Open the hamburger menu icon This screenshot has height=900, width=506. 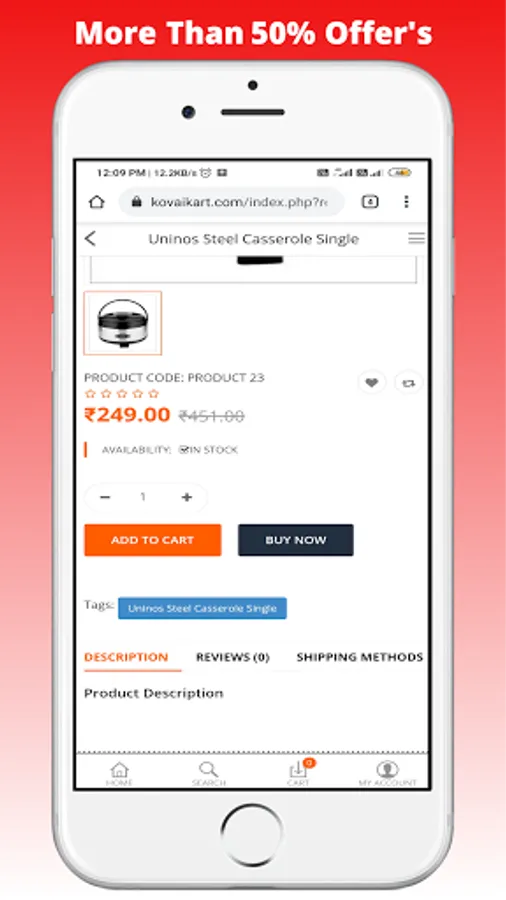click(x=417, y=238)
